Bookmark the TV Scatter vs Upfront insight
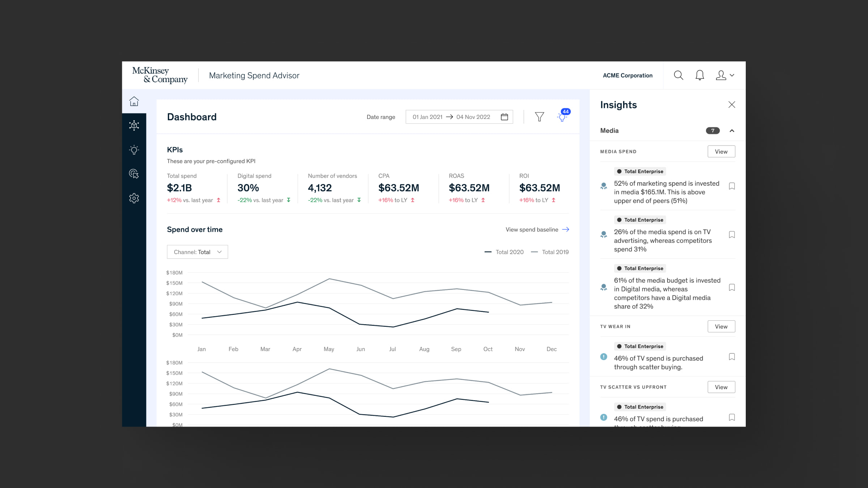The height and width of the screenshot is (488, 868). [732, 418]
